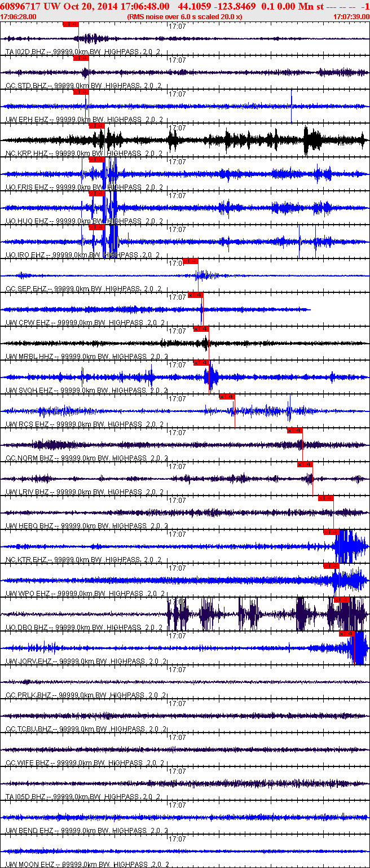The height and width of the screenshot is (868, 370).
Task: Click the arrival flag on UW CPW trace
Action: click(196, 295)
